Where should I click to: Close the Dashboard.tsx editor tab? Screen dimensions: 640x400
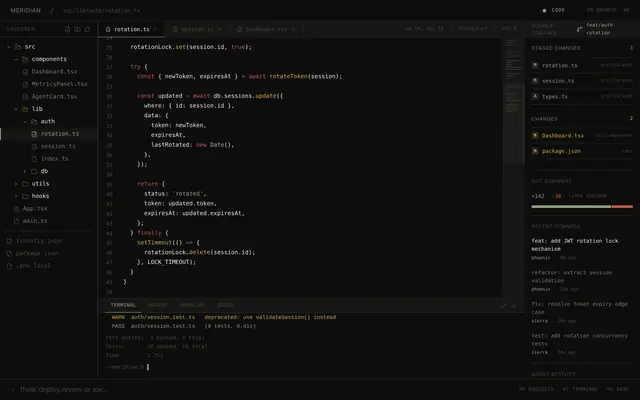pos(293,29)
